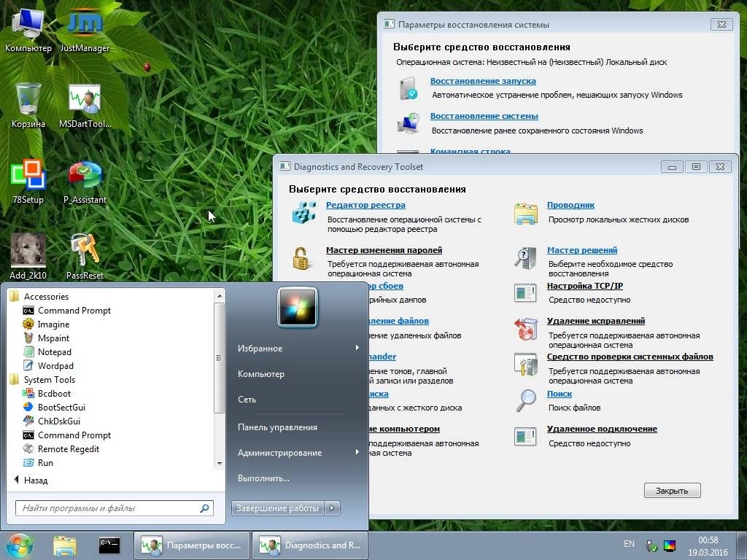Viewport: 747px width, 560px height.
Task: Open the Мастер изменения паролей link
Action: [384, 251]
